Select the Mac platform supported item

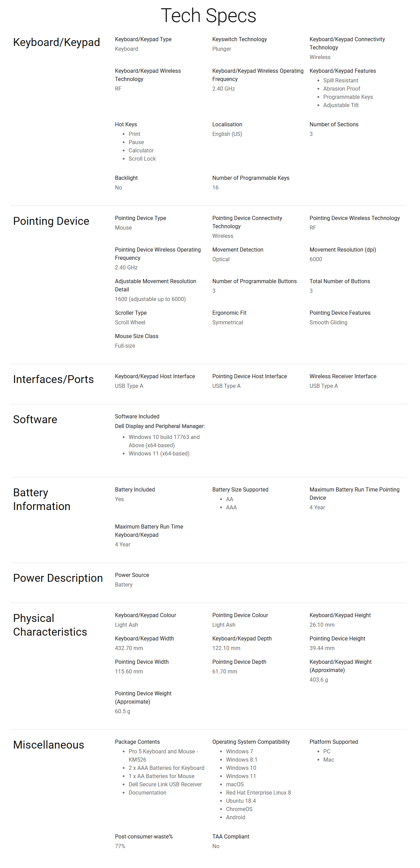[328, 760]
